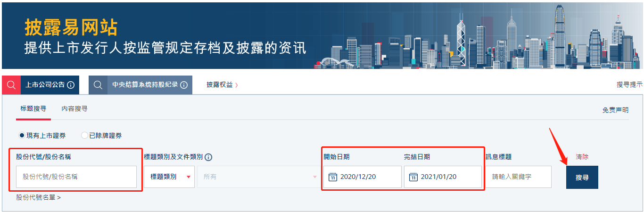Click the 股份代號/股份名稱 input field

tap(76, 177)
